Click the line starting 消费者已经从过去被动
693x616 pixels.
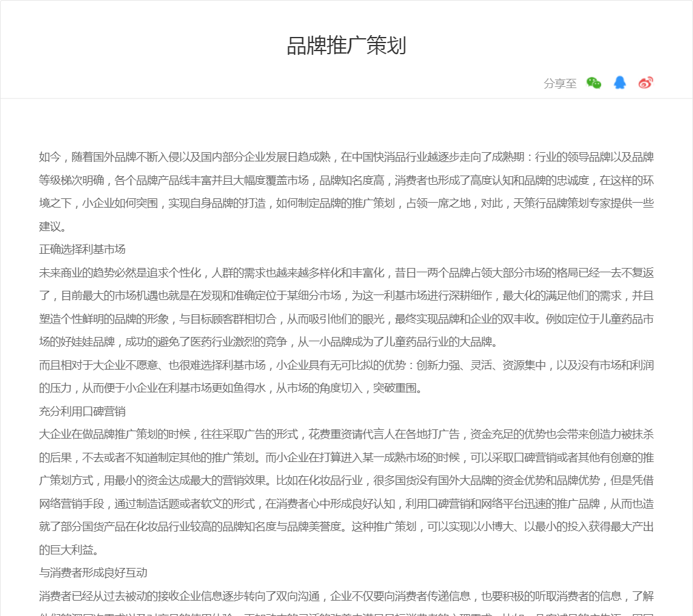[346, 596]
